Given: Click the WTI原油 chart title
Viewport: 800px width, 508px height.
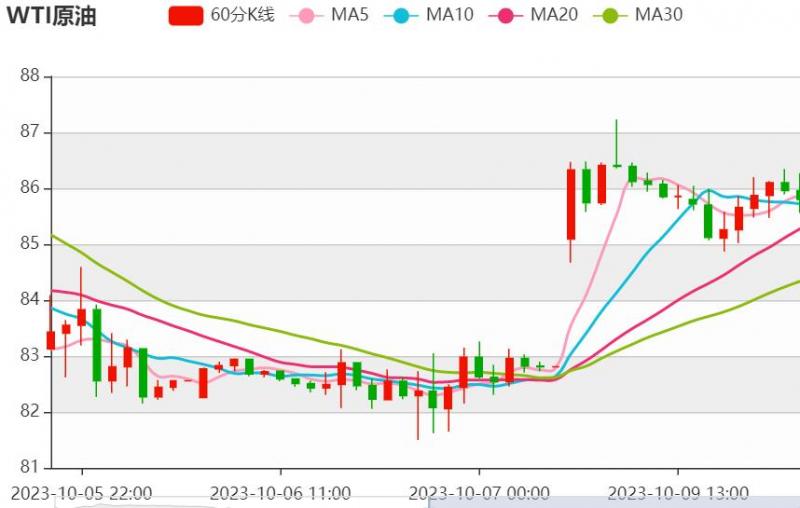Looking at the screenshot, I should pos(52,16).
